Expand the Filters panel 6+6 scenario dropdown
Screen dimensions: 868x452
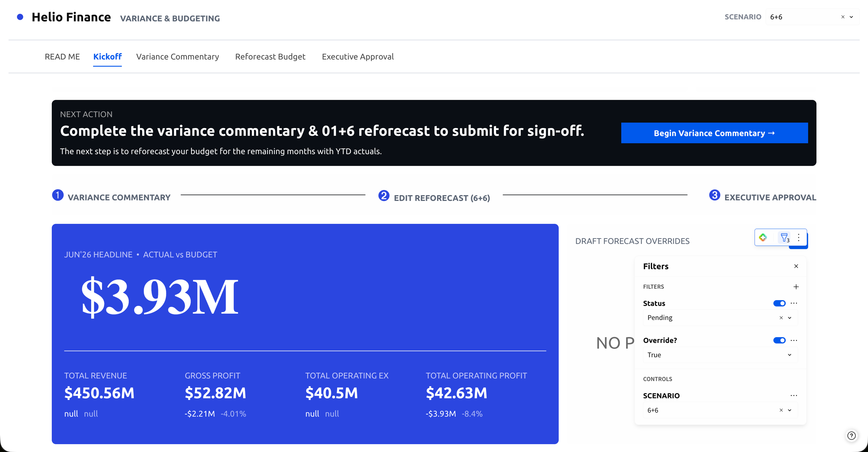tap(789, 410)
